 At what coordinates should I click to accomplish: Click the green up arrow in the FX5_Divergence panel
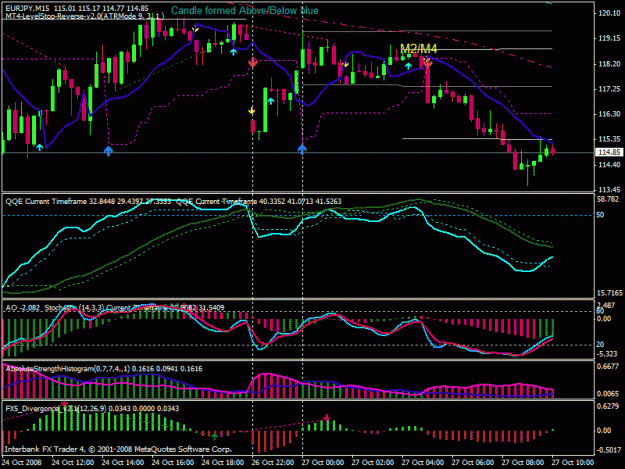pos(215,436)
